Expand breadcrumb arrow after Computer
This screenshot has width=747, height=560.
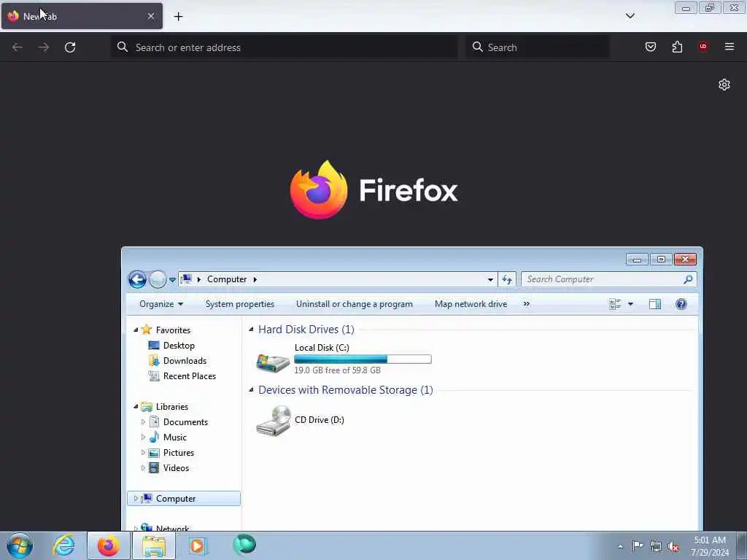click(x=255, y=279)
